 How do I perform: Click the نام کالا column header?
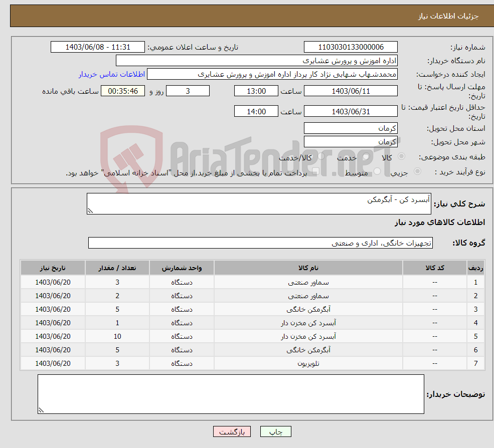tap(308, 268)
